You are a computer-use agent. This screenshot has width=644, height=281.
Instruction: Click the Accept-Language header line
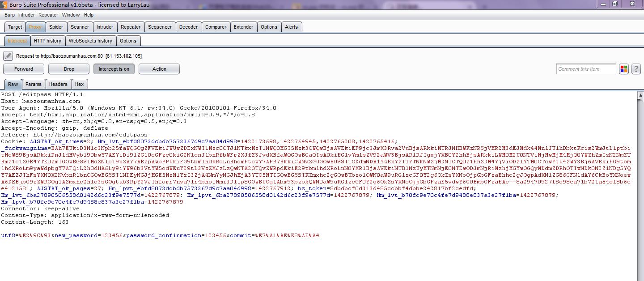point(94,121)
